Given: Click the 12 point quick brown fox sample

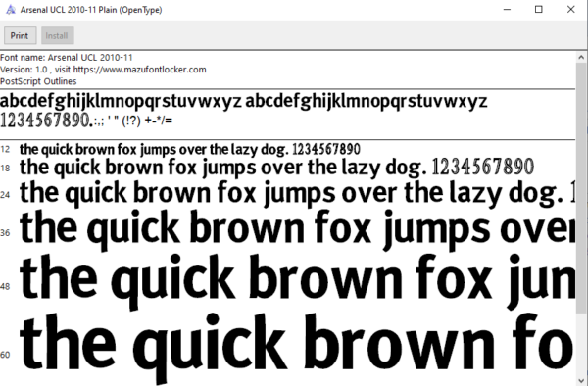Looking at the screenshot, I should pyautogui.click(x=190, y=150).
